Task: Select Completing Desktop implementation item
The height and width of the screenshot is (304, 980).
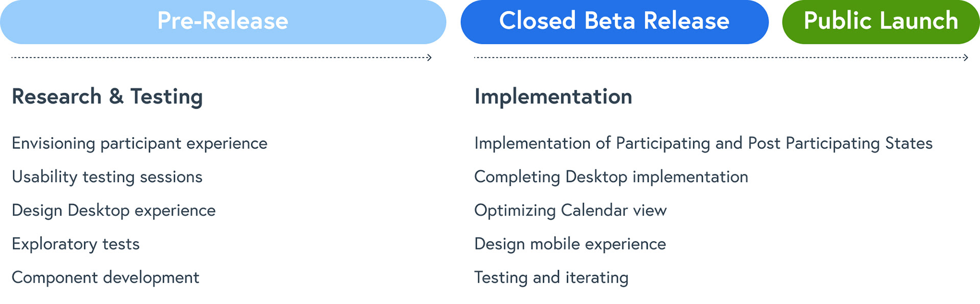Action: pyautogui.click(x=611, y=177)
